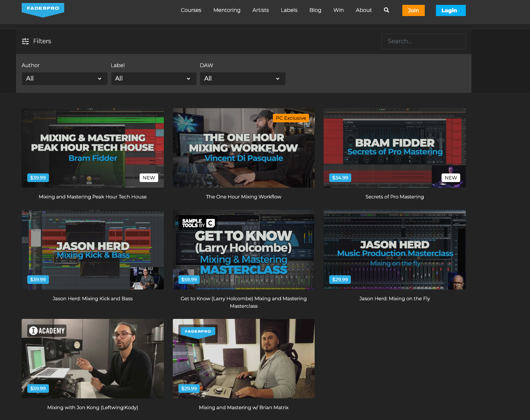530x420 pixels.
Task: Open the Mixing and Mastering Peak Hour Tech House course
Action: coord(93,148)
